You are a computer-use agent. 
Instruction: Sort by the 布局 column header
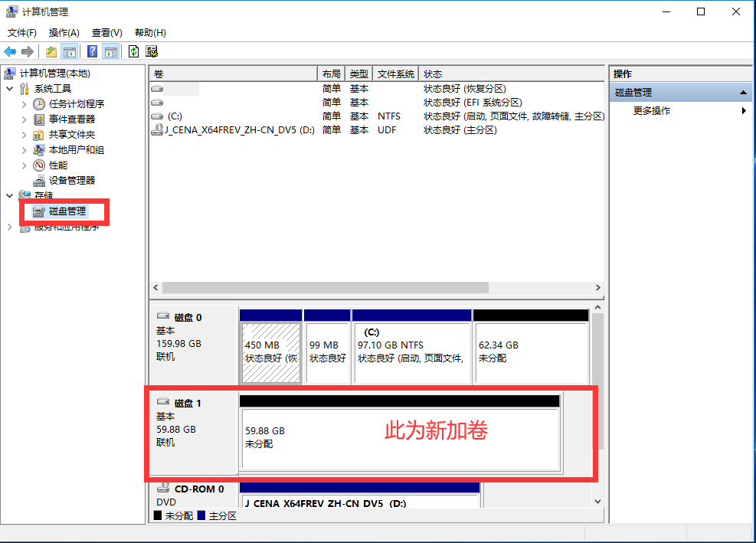[331, 74]
